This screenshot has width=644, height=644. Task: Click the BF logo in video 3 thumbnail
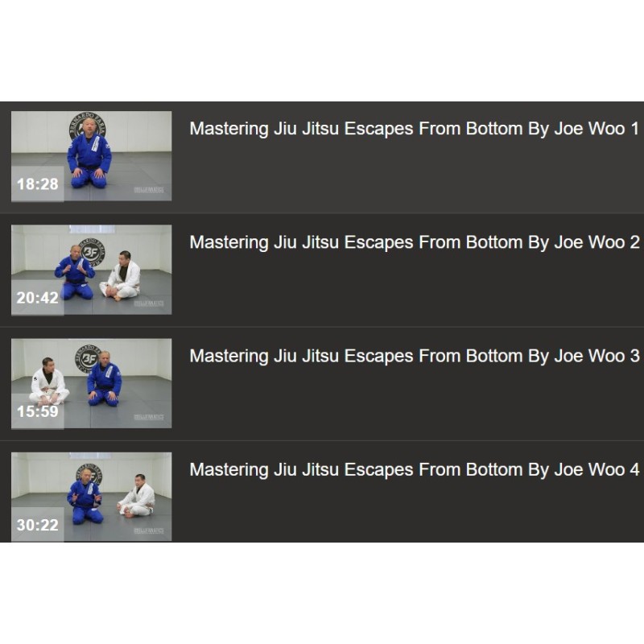(89, 359)
